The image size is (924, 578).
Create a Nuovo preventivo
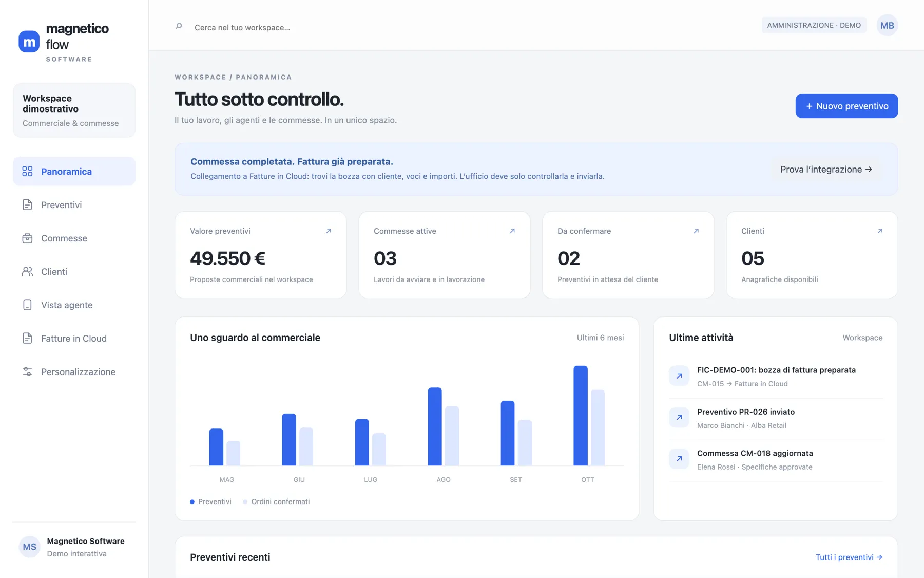click(846, 106)
